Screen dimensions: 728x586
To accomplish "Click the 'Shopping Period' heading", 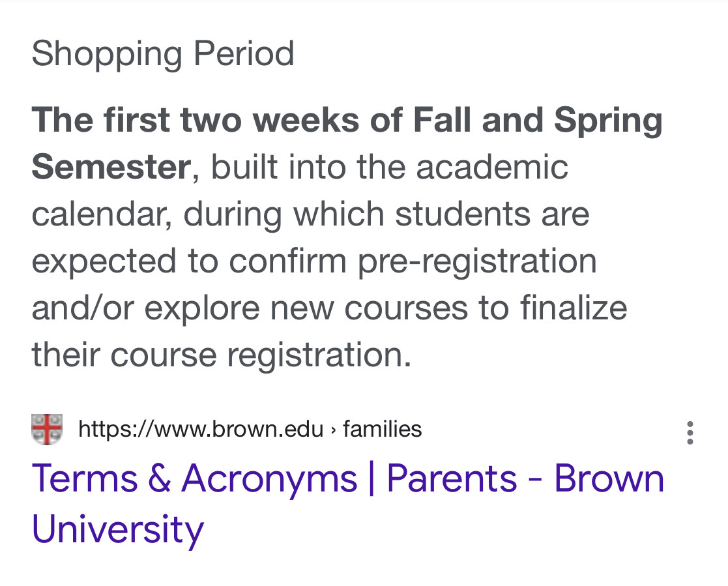I will point(162,54).
